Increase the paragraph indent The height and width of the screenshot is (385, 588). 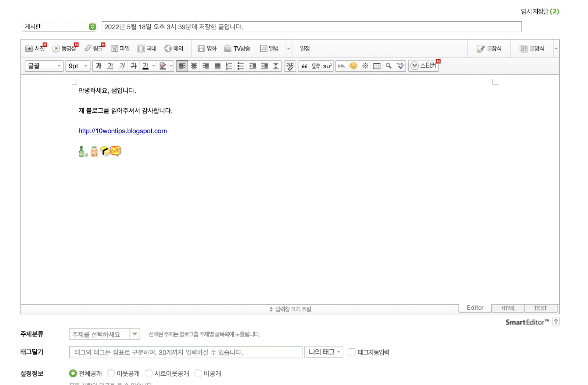264,66
